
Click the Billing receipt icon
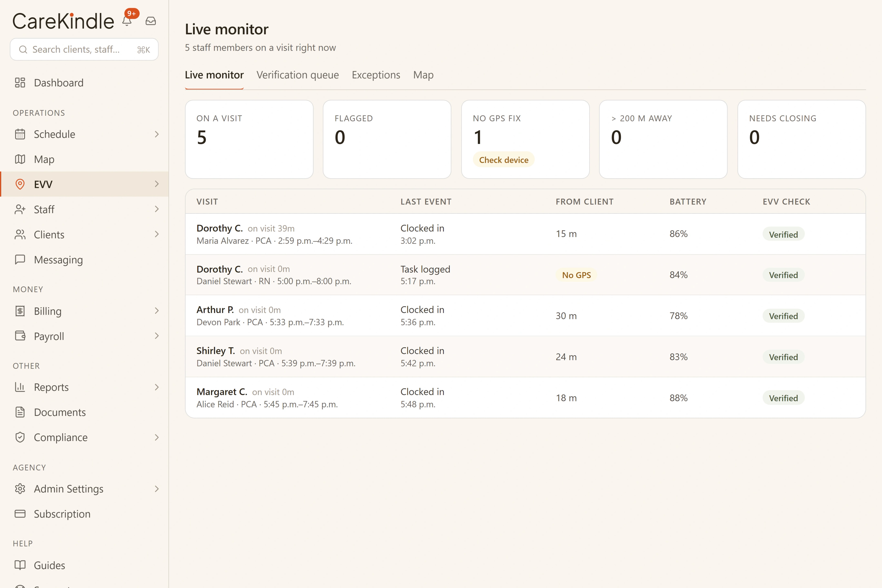20,311
